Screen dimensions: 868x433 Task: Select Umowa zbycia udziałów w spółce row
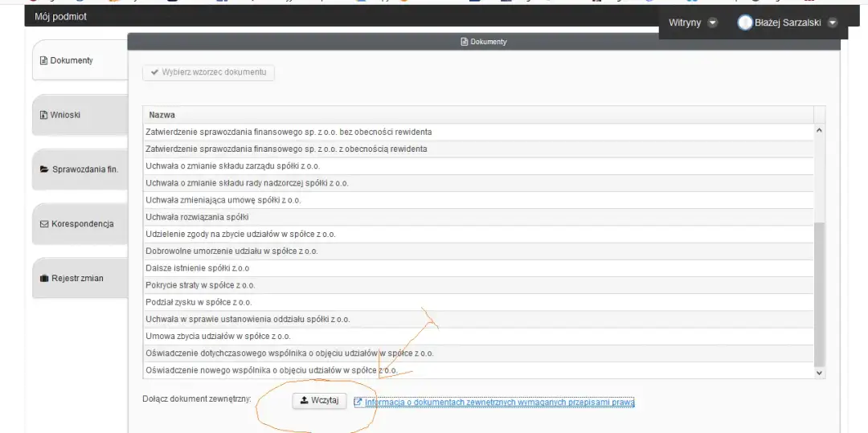coord(218,336)
